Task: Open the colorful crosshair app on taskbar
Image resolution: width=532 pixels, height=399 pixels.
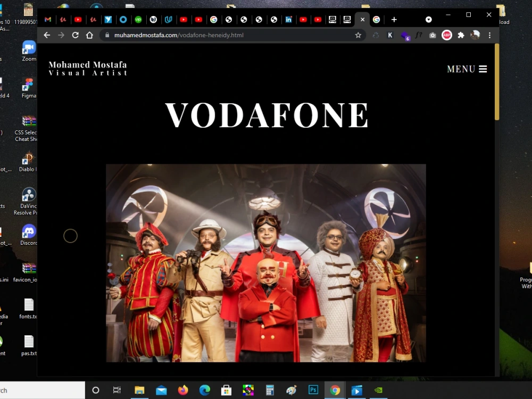Action: (248, 390)
